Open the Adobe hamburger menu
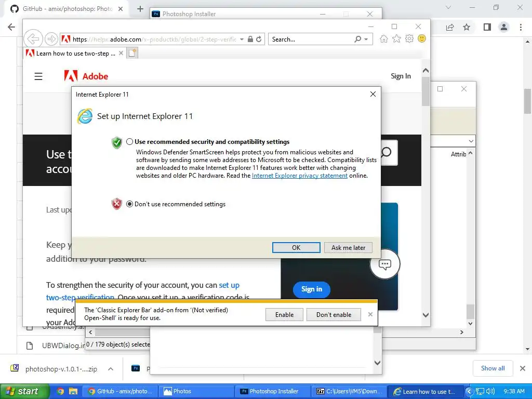Image resolution: width=532 pixels, height=399 pixels. (x=38, y=76)
